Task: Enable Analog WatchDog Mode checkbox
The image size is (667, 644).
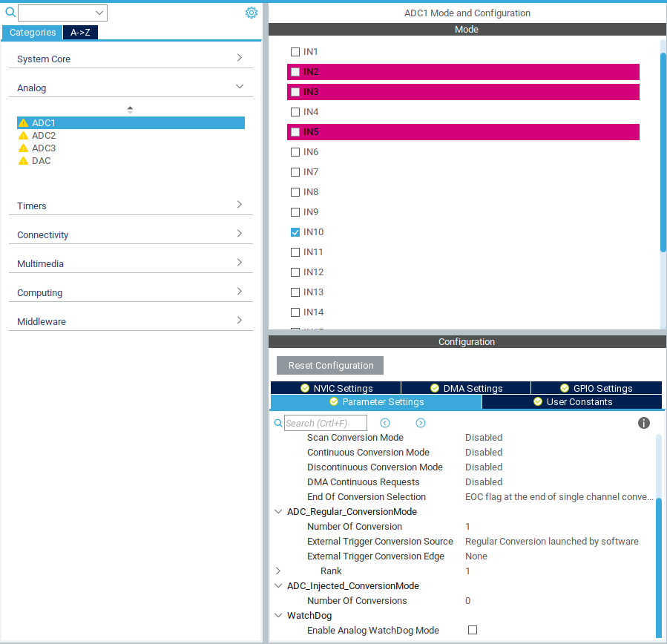Action: 473,630
